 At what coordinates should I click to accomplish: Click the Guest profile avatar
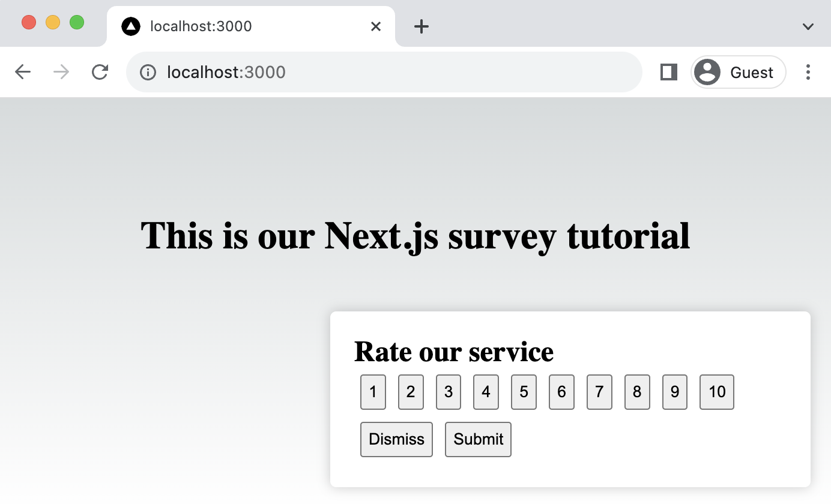pos(707,72)
